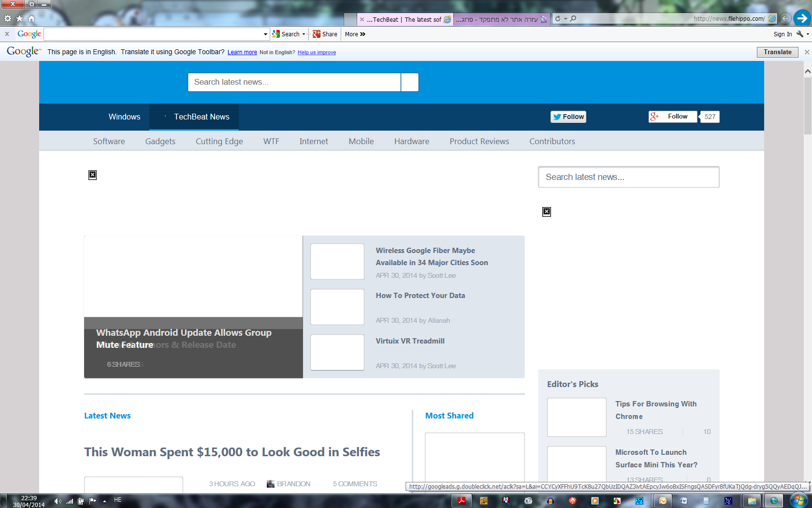Open the IE Tools gear icon

[x=8, y=18]
